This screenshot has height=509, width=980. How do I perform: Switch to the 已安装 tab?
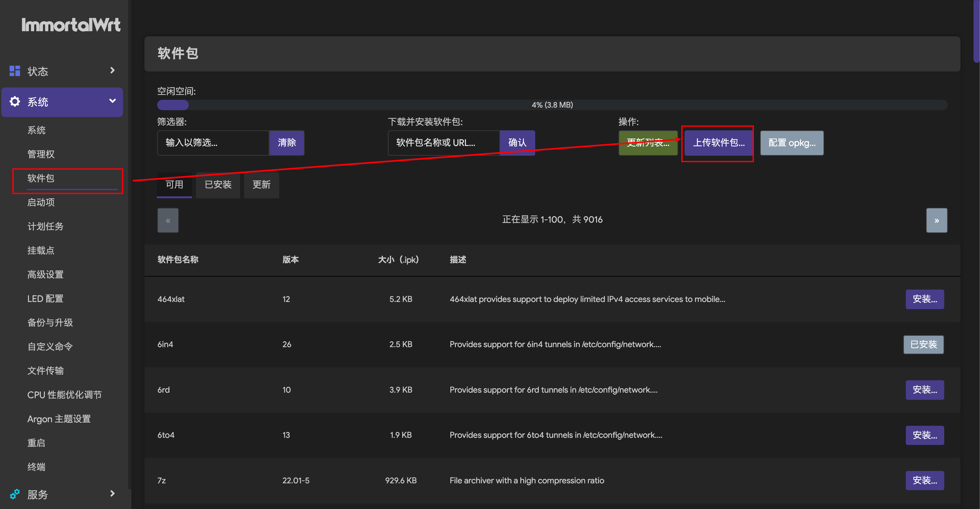pyautogui.click(x=218, y=185)
